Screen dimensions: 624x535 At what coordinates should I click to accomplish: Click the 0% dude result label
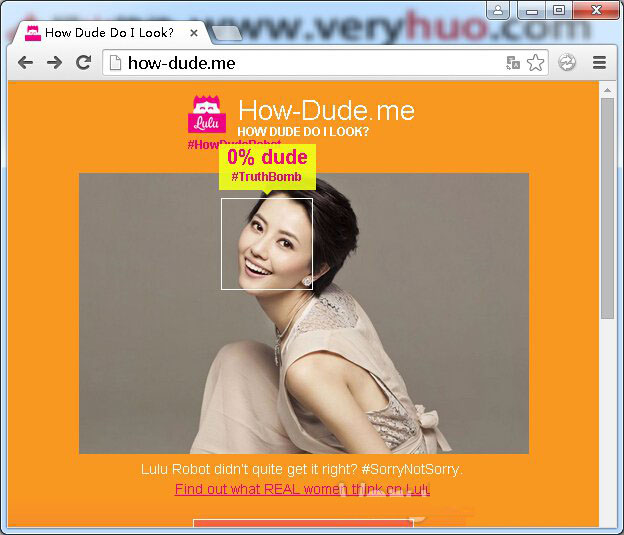point(267,157)
